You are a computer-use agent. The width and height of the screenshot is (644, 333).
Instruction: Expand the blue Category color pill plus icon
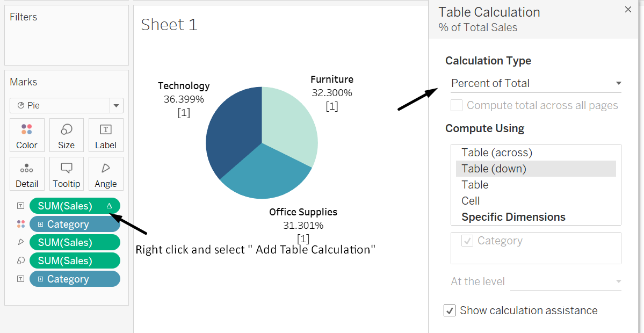point(40,225)
